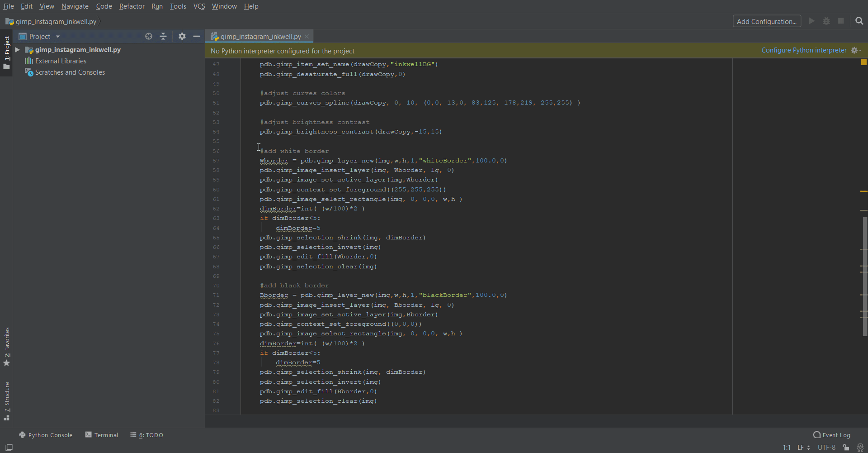Screen dimensions: 868x453
Task: Click pdb.gimp_desaturate_full code line
Action: (332, 74)
